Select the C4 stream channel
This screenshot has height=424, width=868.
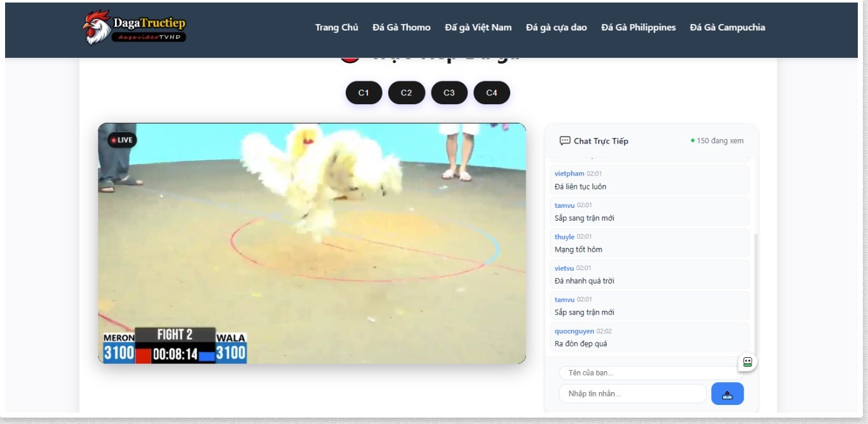491,93
